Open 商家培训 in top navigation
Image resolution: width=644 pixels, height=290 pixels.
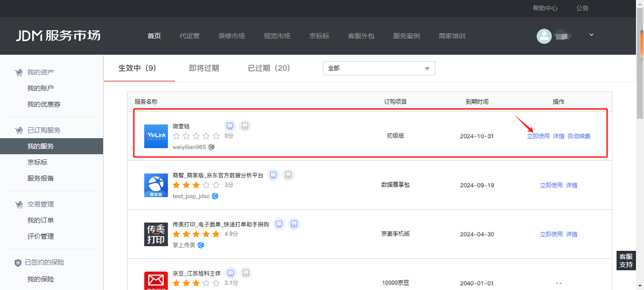pyautogui.click(x=452, y=36)
